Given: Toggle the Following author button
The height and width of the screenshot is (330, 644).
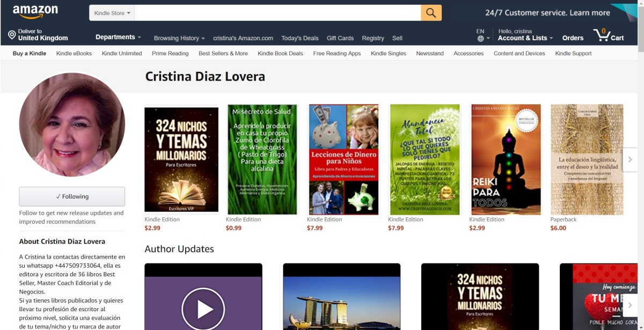Looking at the screenshot, I should click(72, 196).
